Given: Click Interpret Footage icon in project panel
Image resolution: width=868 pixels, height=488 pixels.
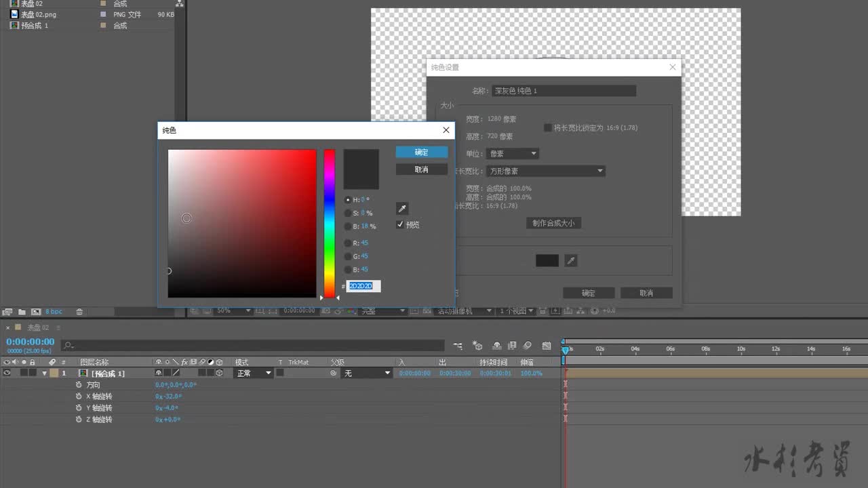Looking at the screenshot, I should pyautogui.click(x=7, y=312).
